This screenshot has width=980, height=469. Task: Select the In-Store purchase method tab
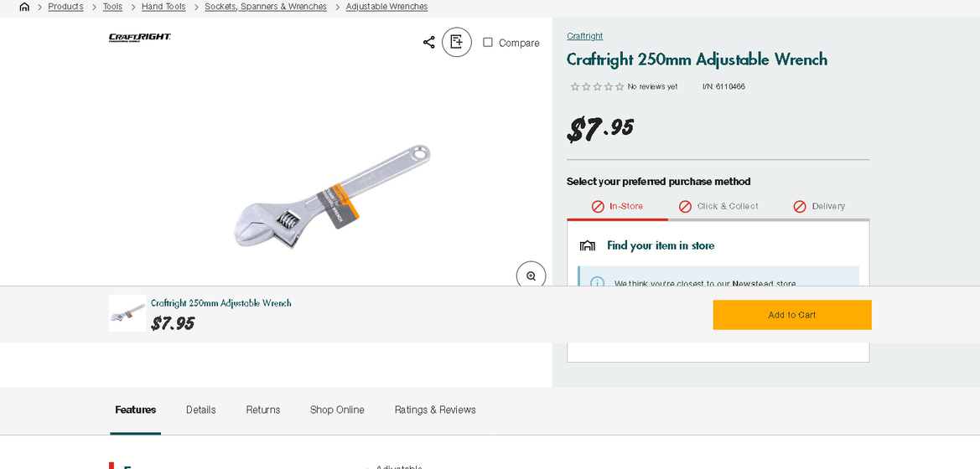(618, 206)
